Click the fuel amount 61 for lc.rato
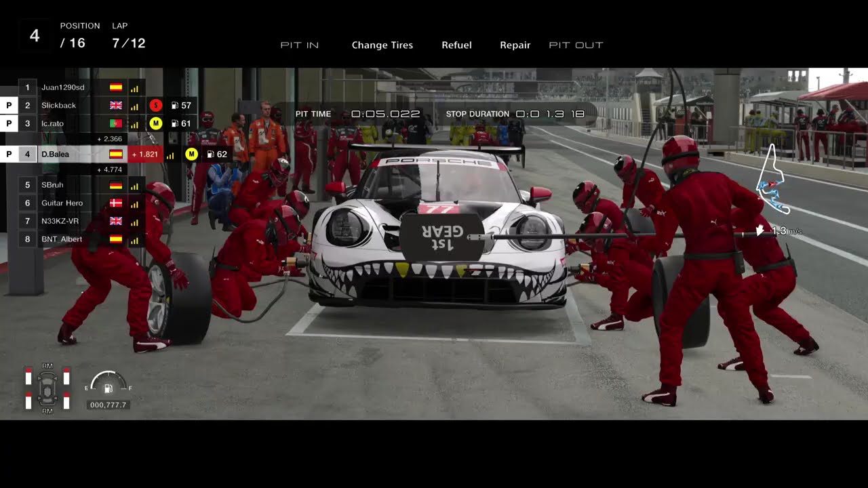 click(186, 124)
